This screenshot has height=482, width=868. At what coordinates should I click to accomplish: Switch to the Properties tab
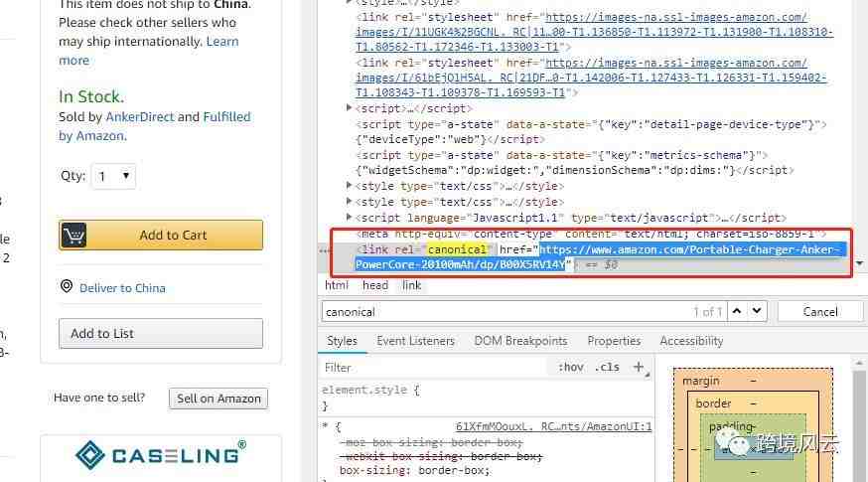614,341
